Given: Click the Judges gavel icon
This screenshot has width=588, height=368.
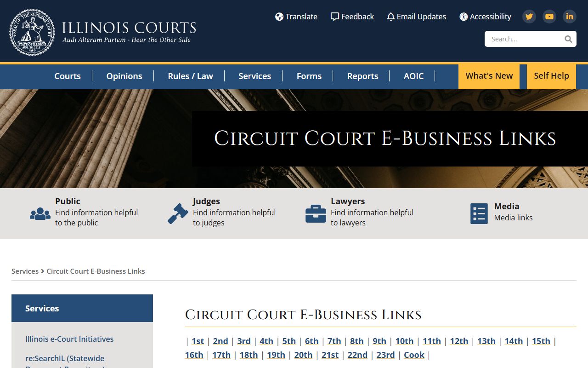Looking at the screenshot, I should (178, 214).
